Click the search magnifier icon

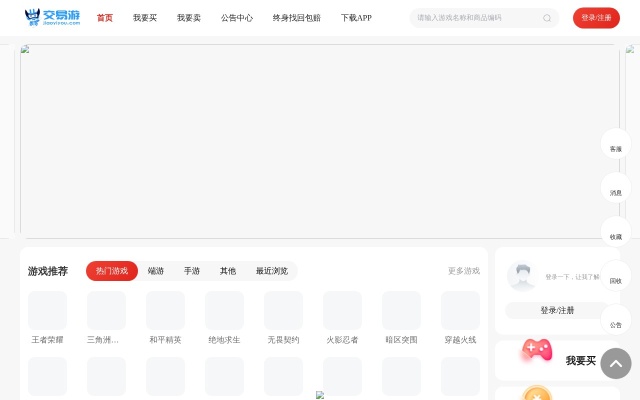(547, 18)
